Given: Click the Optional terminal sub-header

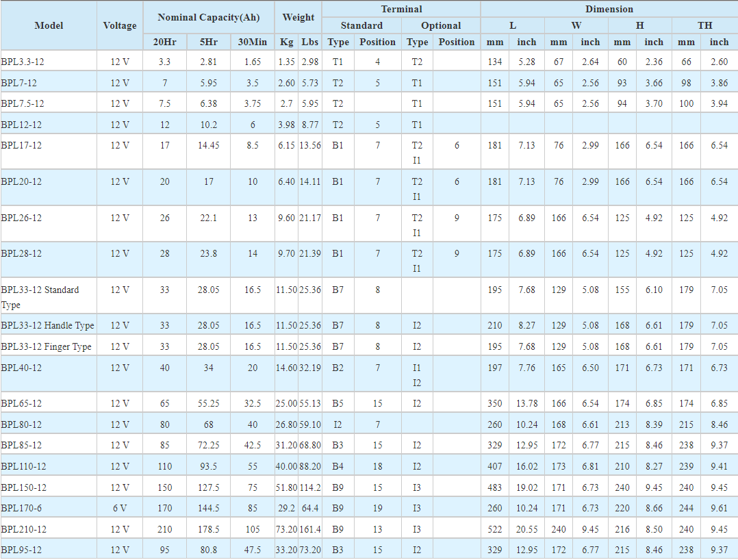Looking at the screenshot, I should tap(441, 25).
